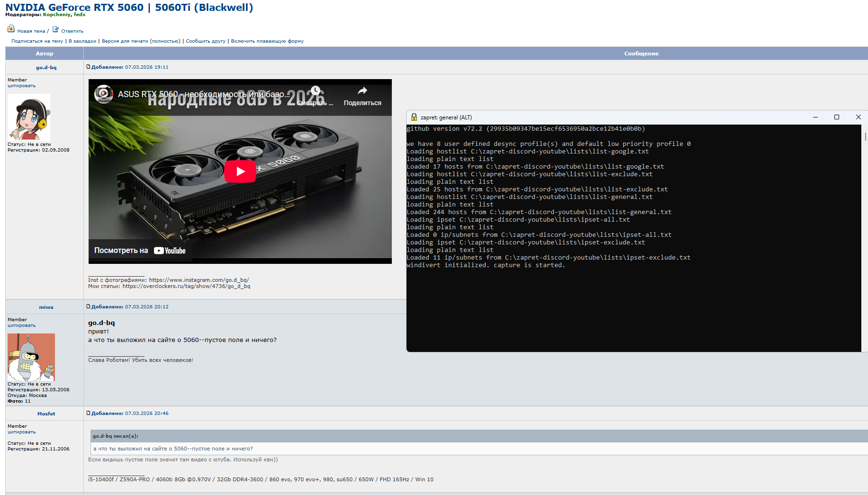Click the post icon beside 07.03.2026 20:12
Viewport: 868px width, 495px height.
pyautogui.click(x=89, y=306)
